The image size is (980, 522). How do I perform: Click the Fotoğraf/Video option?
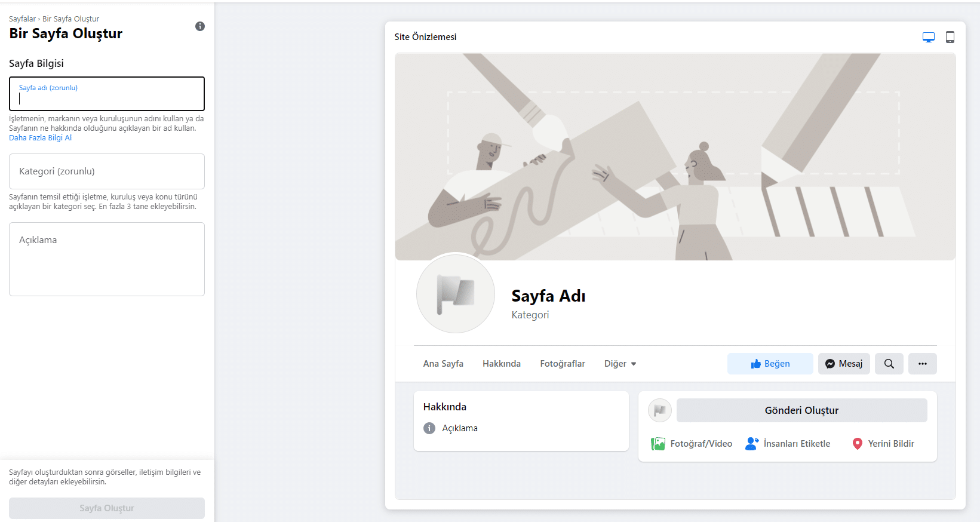click(692, 444)
